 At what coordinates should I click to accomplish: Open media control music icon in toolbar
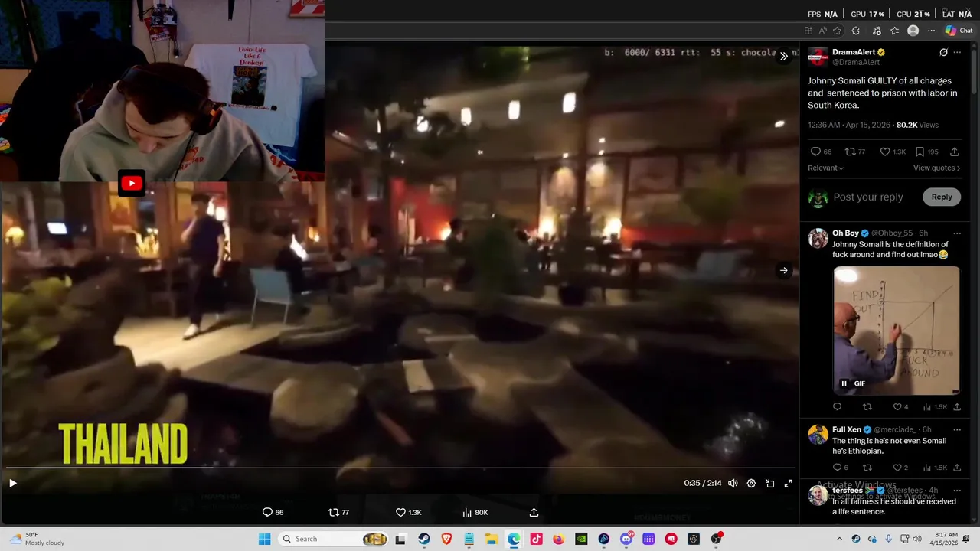click(877, 31)
